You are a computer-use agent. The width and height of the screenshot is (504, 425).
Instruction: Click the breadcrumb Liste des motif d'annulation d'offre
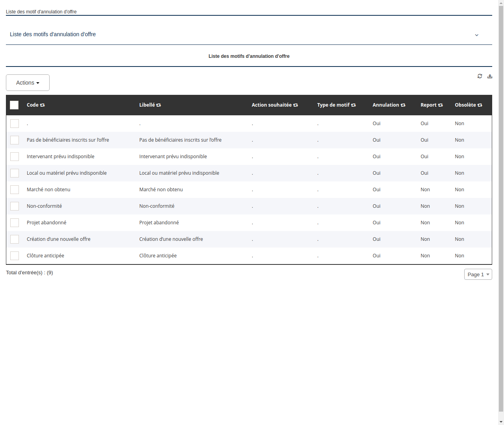(41, 12)
